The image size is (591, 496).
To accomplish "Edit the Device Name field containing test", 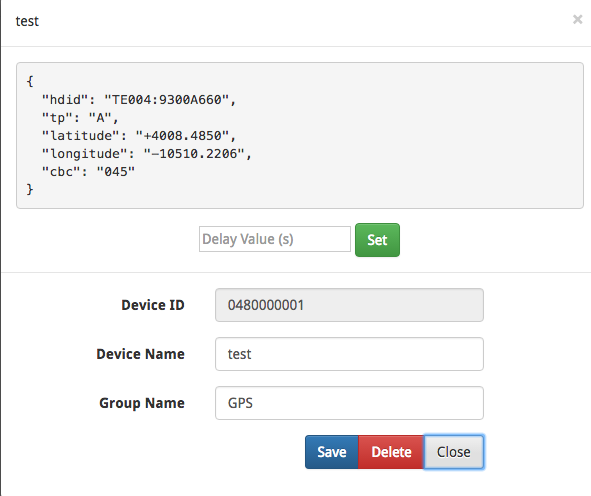I will 349,354.
